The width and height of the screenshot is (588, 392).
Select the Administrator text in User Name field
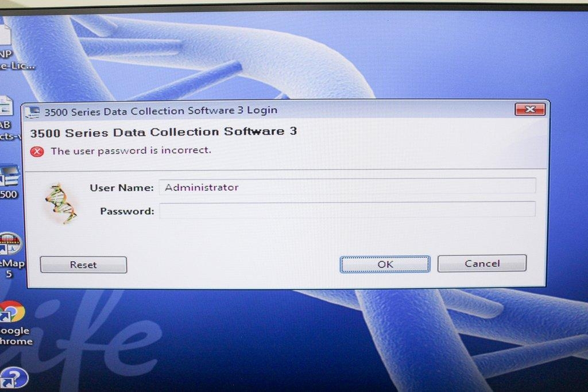[201, 187]
